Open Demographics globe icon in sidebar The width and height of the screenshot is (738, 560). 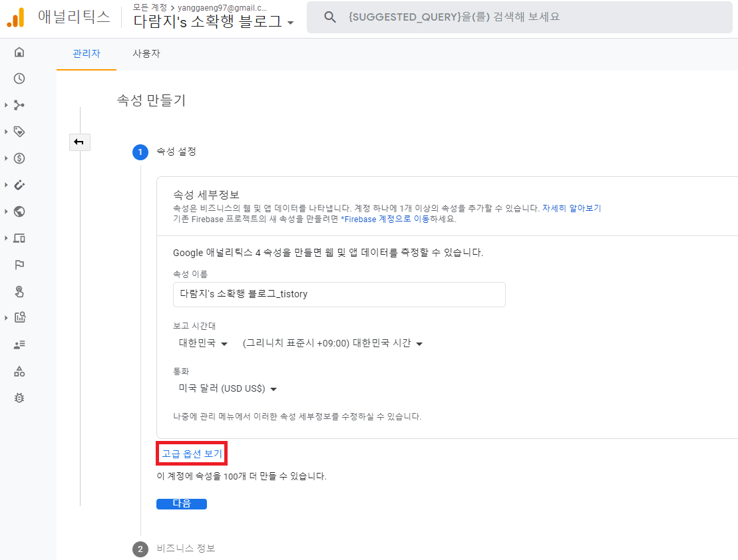19,211
